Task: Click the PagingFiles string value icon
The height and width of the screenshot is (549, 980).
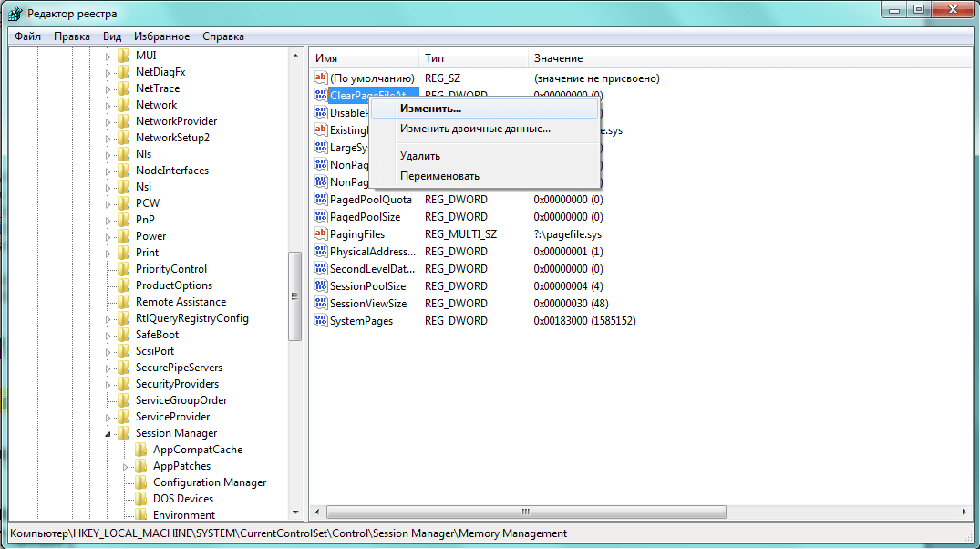Action: 320,234
